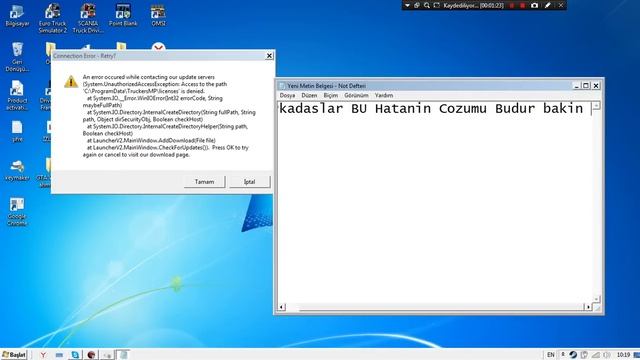This screenshot has height=360, width=640.
Task: Open Steam tray icon
Action: click(x=573, y=355)
